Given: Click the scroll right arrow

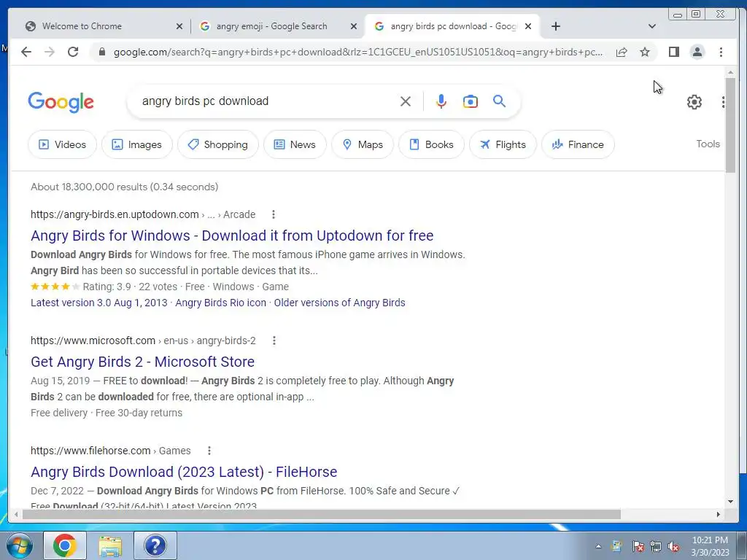Looking at the screenshot, I should point(719,514).
